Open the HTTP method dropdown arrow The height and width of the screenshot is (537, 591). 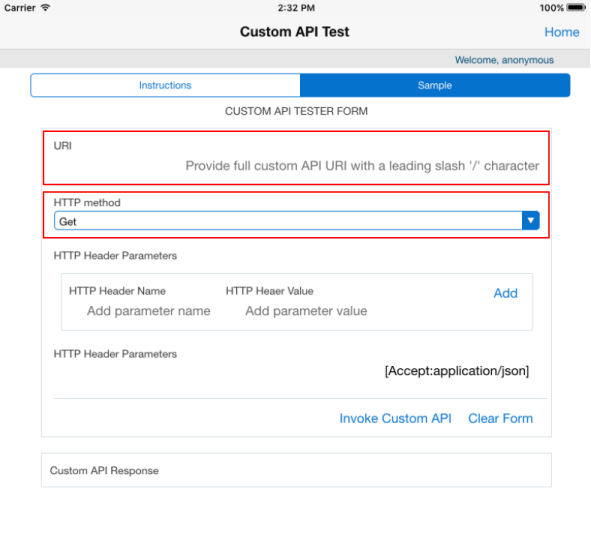[531, 220]
